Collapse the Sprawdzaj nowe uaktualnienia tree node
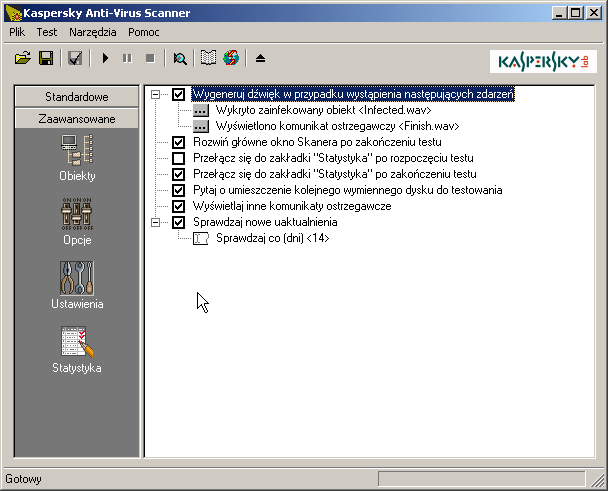The image size is (608, 491). 155,222
